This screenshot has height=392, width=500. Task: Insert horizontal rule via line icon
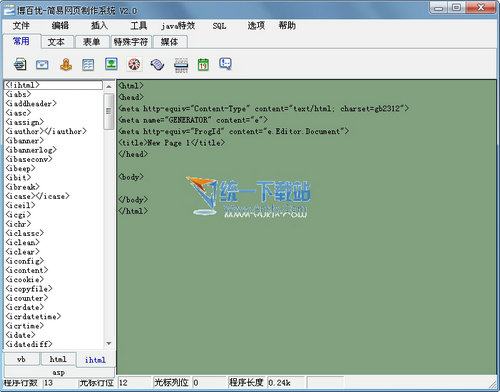(x=181, y=65)
